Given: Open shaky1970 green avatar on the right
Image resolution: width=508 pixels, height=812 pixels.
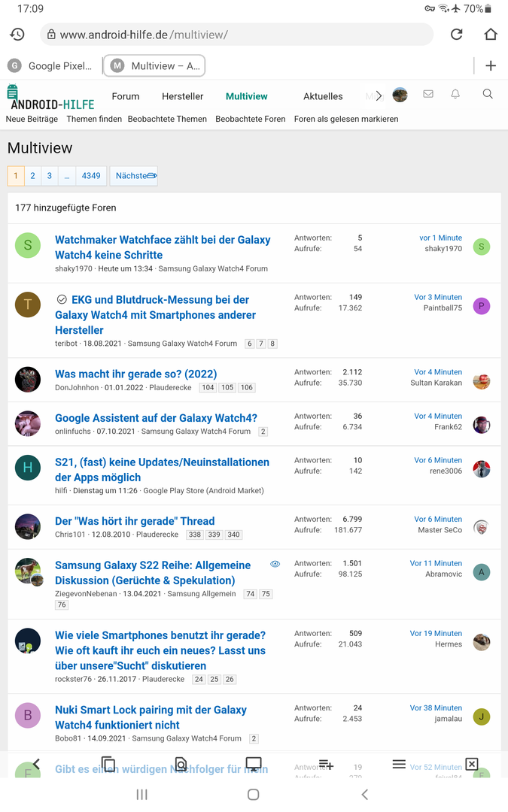Looking at the screenshot, I should 482,247.
